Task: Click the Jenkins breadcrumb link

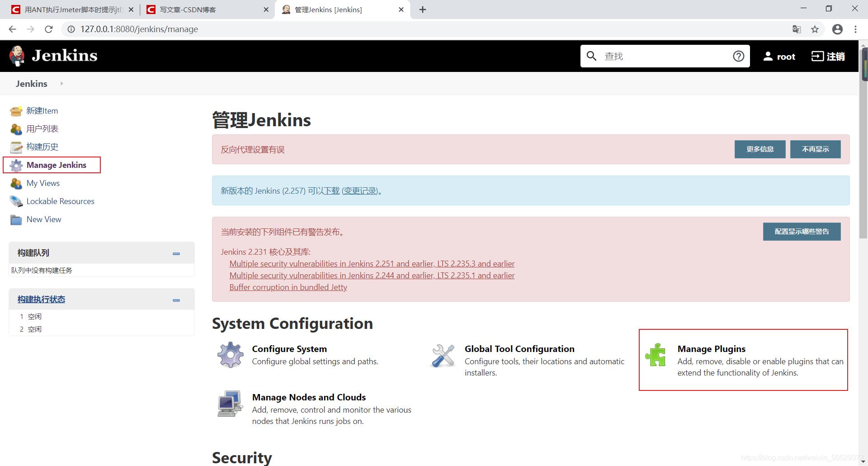Action: 32,84
